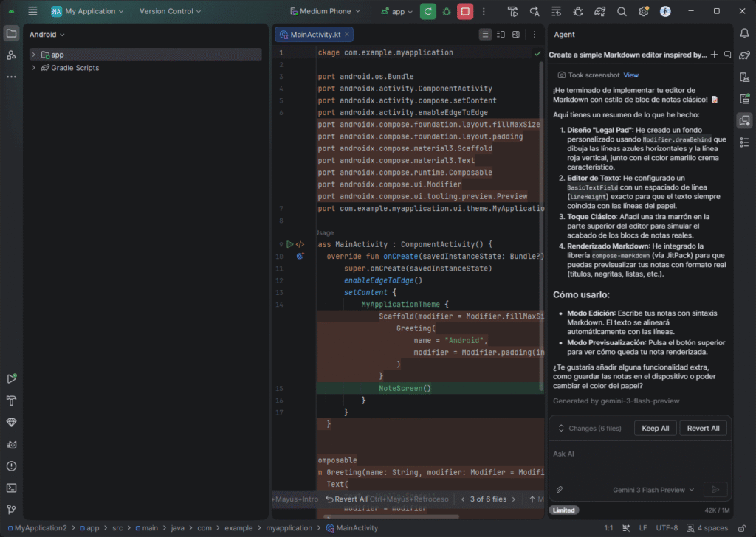Click the 4 spaces indent setting
Viewport: 756px width, 537px height.
707,528
